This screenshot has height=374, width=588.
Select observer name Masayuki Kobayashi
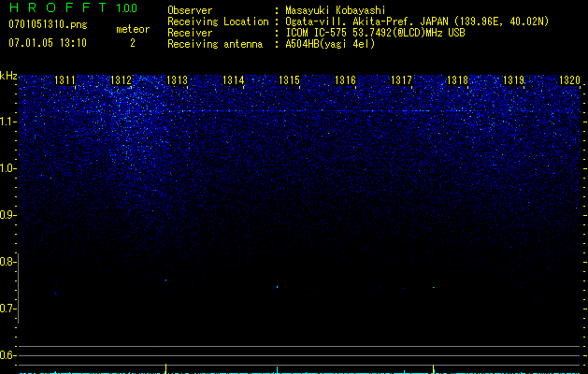click(x=336, y=10)
